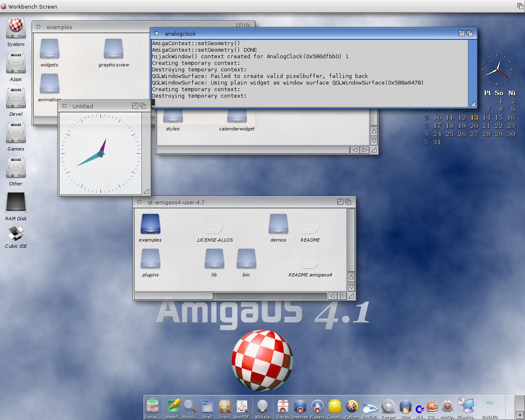The width and height of the screenshot is (525, 420).
Task: Click scroll-left arrow below calendarwidget folder
Action: 355,150
